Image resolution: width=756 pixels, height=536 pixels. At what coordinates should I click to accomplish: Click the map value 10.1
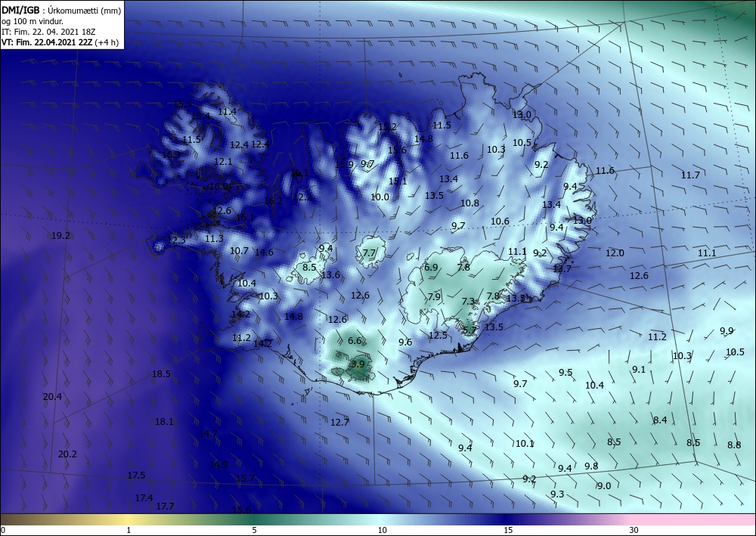pos(525,444)
